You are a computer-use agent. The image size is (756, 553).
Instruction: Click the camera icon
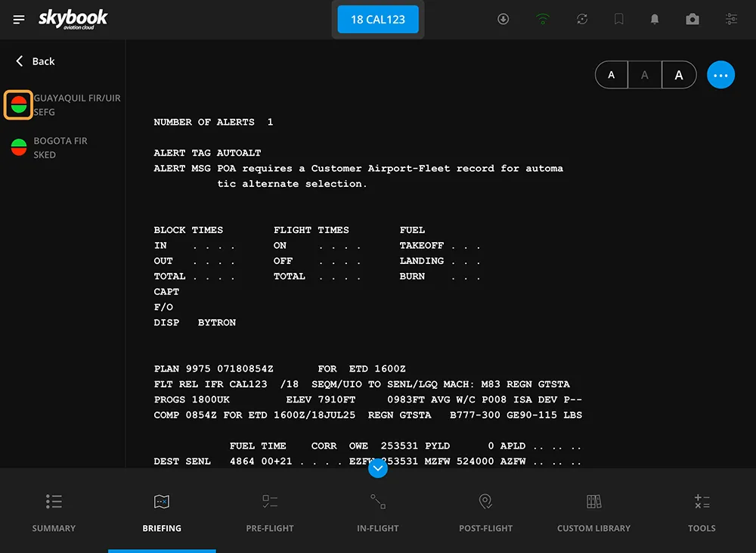point(692,19)
